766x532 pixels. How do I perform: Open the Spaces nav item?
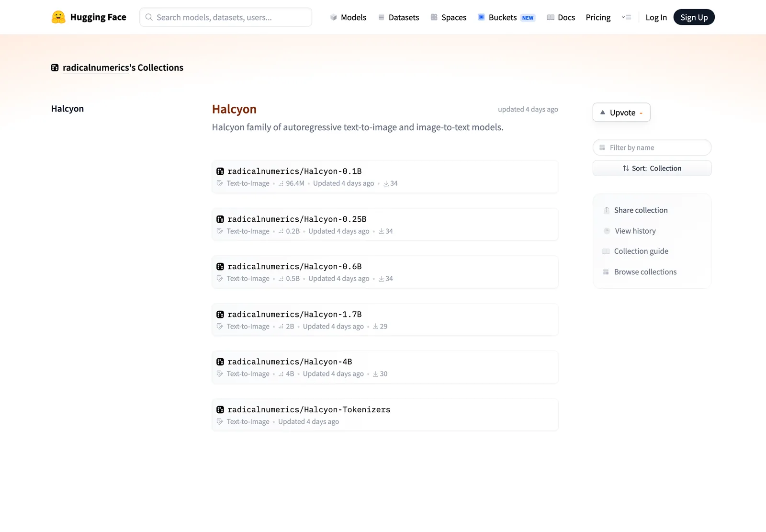(448, 17)
